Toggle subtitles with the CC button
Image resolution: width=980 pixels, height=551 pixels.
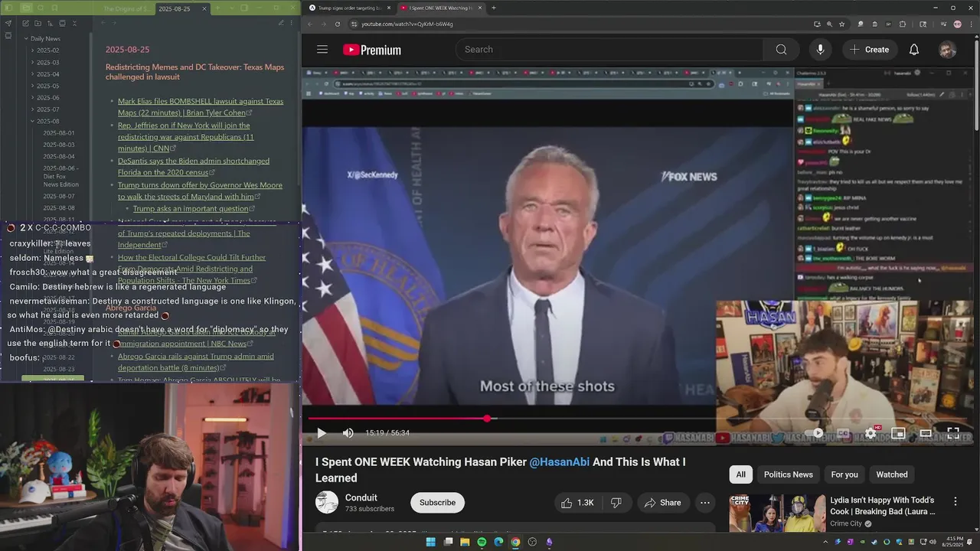click(x=843, y=433)
